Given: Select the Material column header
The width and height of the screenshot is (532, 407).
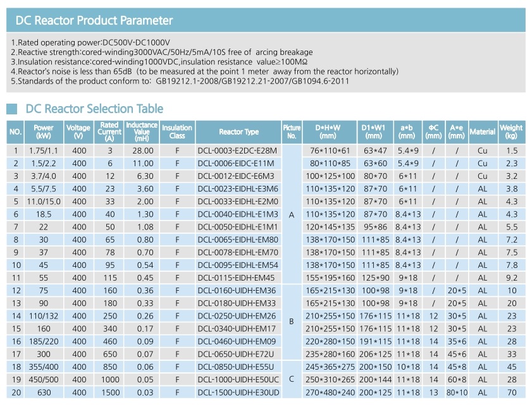Looking at the screenshot, I should coord(483,132).
